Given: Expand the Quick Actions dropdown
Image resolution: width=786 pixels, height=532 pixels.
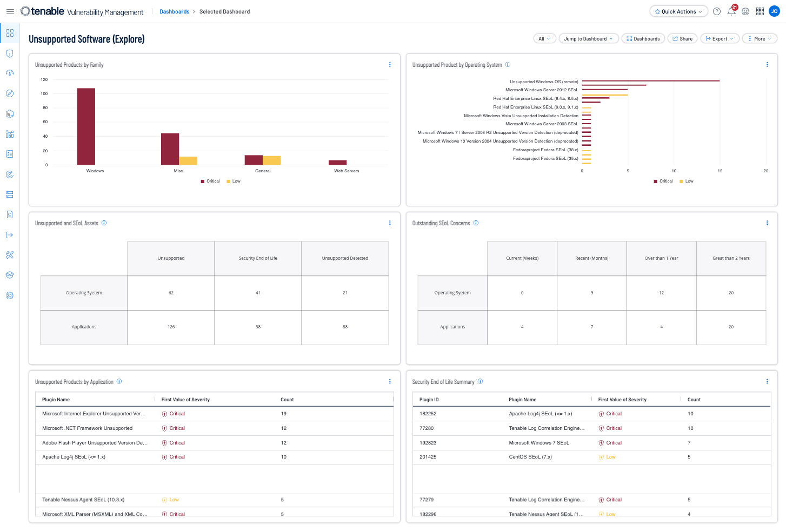Looking at the screenshot, I should tap(678, 11).
